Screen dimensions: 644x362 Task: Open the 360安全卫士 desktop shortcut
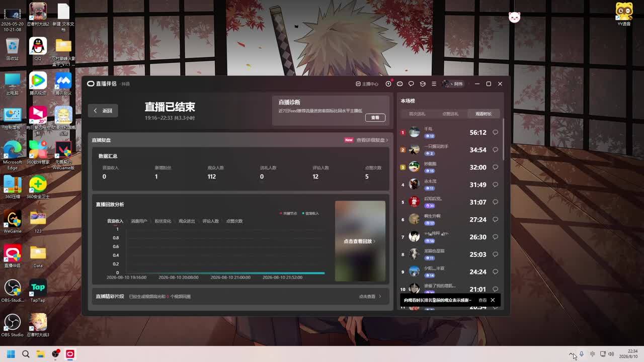click(38, 187)
